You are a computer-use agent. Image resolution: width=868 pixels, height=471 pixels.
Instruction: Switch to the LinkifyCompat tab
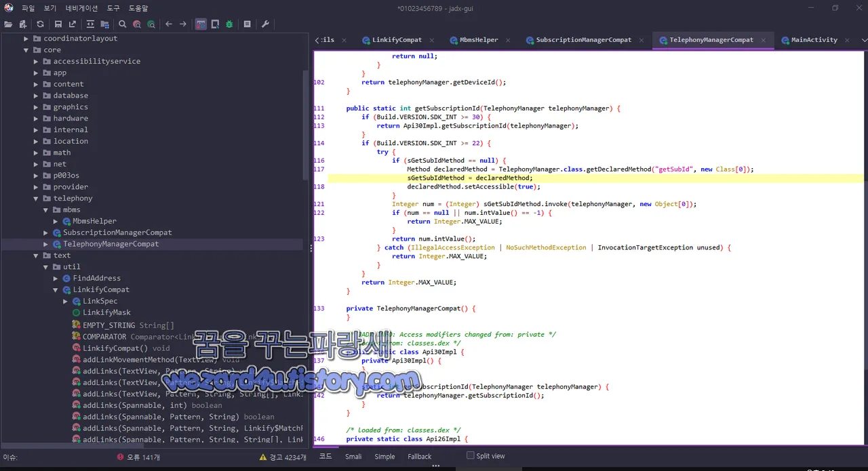click(x=397, y=40)
